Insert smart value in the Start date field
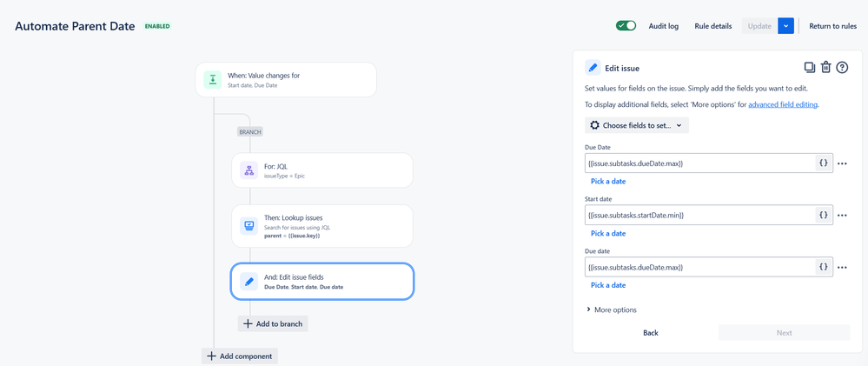This screenshot has height=366, width=868. (823, 215)
